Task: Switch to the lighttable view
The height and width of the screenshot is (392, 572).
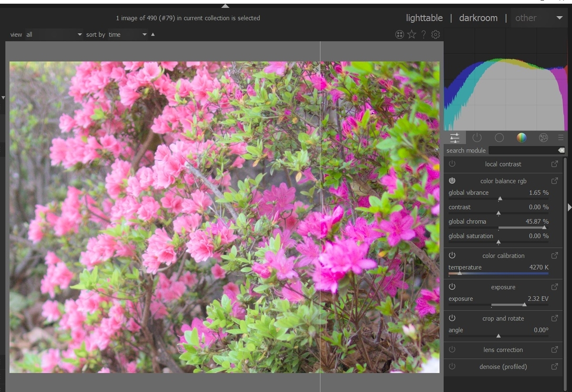Action: tap(424, 18)
